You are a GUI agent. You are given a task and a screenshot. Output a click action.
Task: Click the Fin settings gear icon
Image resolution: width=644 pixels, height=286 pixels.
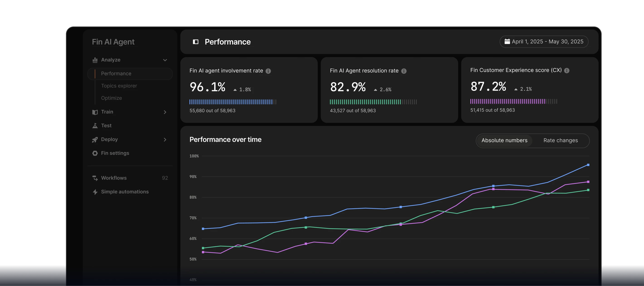[95, 153]
